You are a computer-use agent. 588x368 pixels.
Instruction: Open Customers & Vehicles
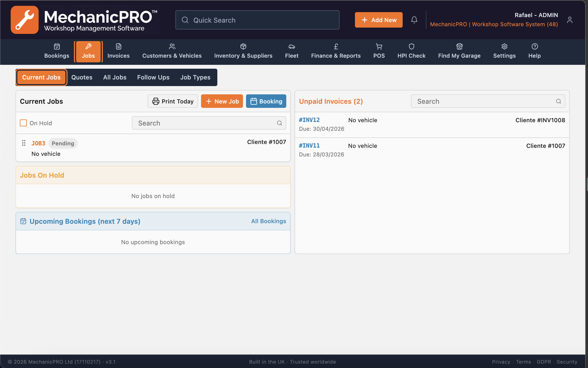(x=172, y=51)
